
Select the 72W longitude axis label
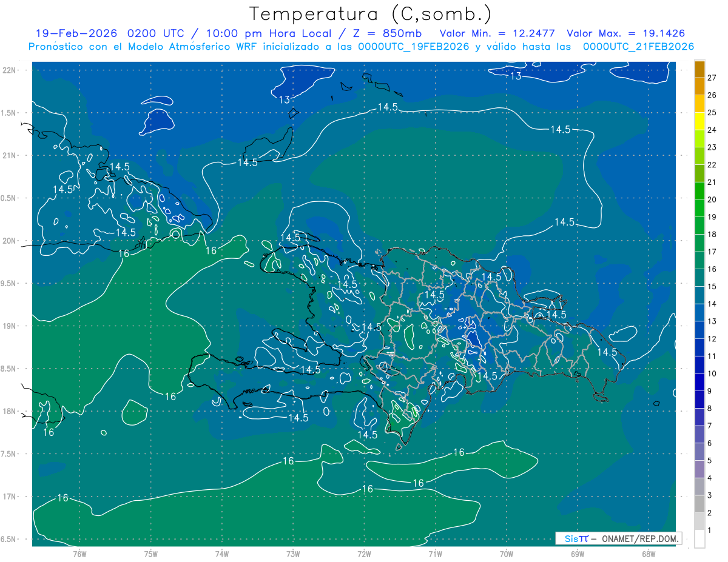click(364, 554)
